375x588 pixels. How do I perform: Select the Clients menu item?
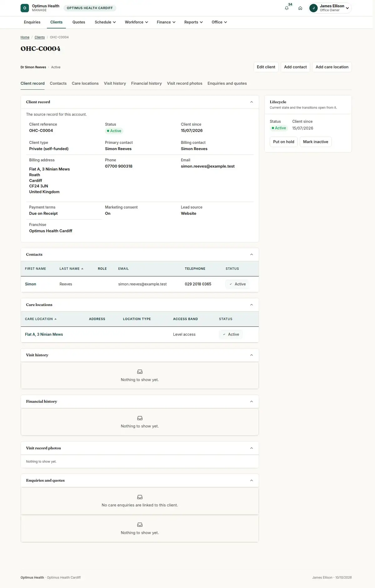coord(56,22)
